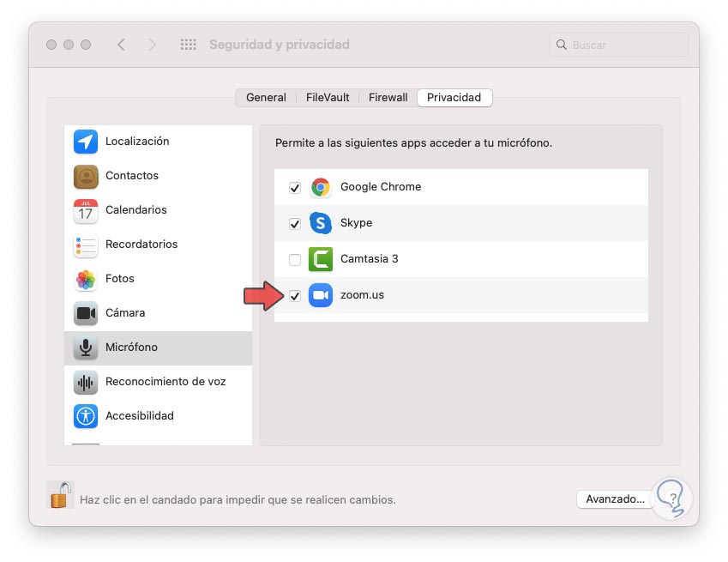The width and height of the screenshot is (728, 562).
Task: Open the FileVault tab
Action: coord(328,98)
